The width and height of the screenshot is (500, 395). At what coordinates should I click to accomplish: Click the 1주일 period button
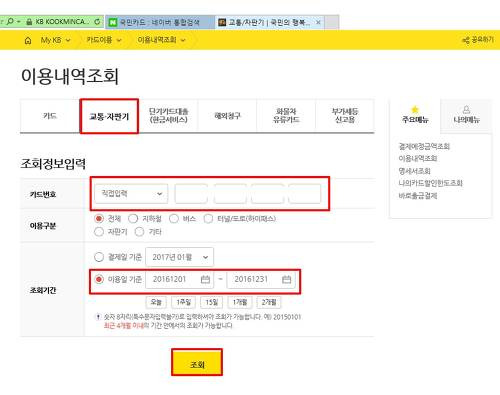coord(183,302)
